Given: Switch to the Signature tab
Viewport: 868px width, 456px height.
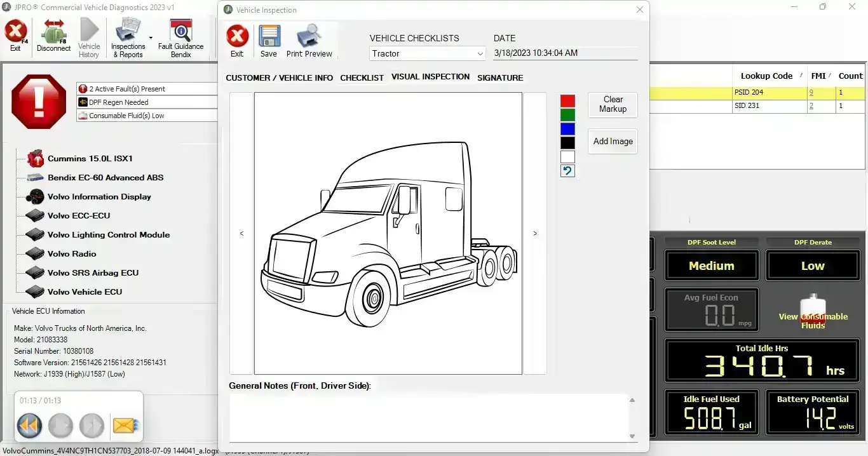Looking at the screenshot, I should click(501, 78).
